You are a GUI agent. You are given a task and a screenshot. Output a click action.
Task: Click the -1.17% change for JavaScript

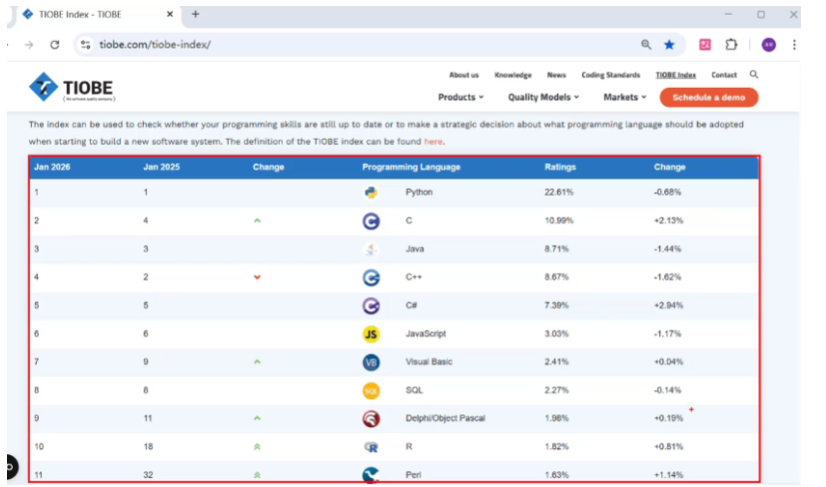tap(667, 334)
